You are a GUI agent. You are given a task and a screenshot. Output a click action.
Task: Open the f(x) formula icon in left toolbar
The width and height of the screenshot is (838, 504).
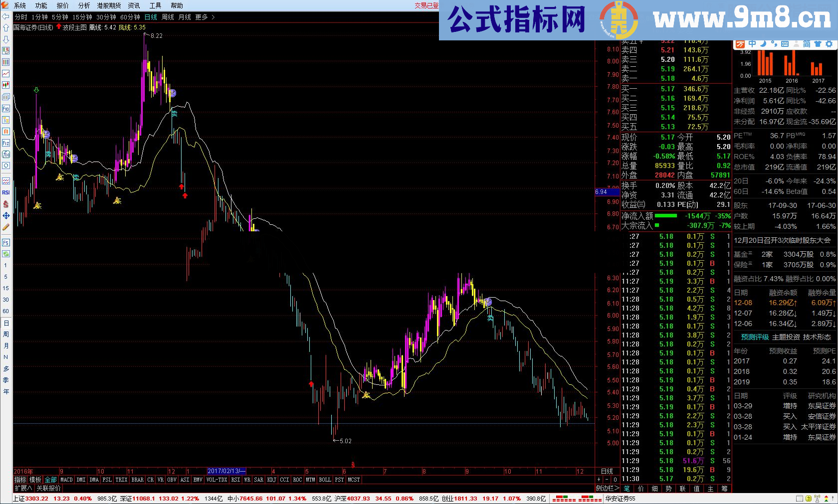coord(5,155)
